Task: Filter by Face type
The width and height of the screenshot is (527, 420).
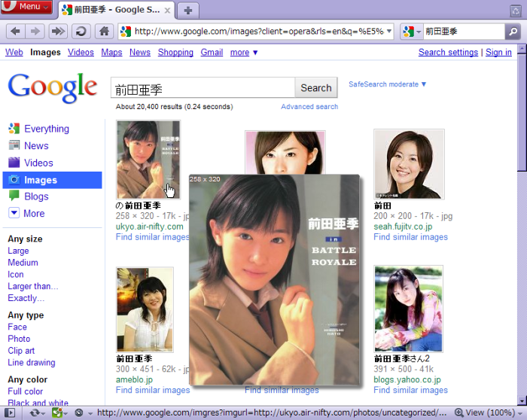Action: 17,327
